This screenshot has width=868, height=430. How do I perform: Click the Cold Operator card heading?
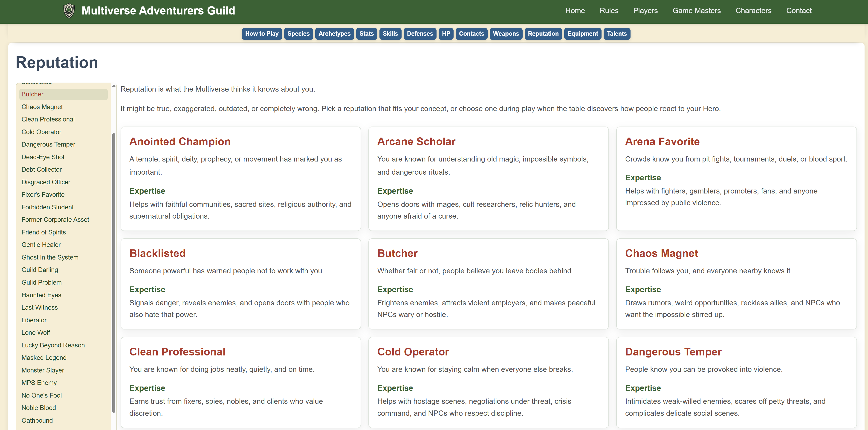point(413,352)
